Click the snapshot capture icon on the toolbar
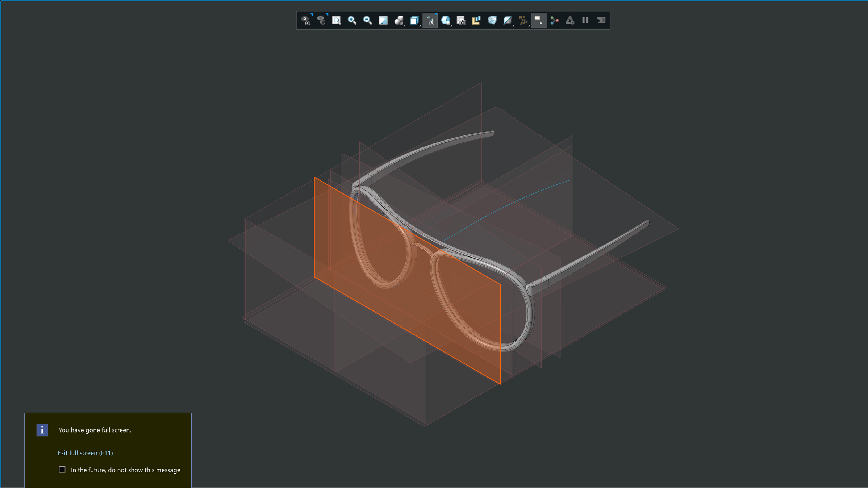The image size is (868, 488). (461, 21)
